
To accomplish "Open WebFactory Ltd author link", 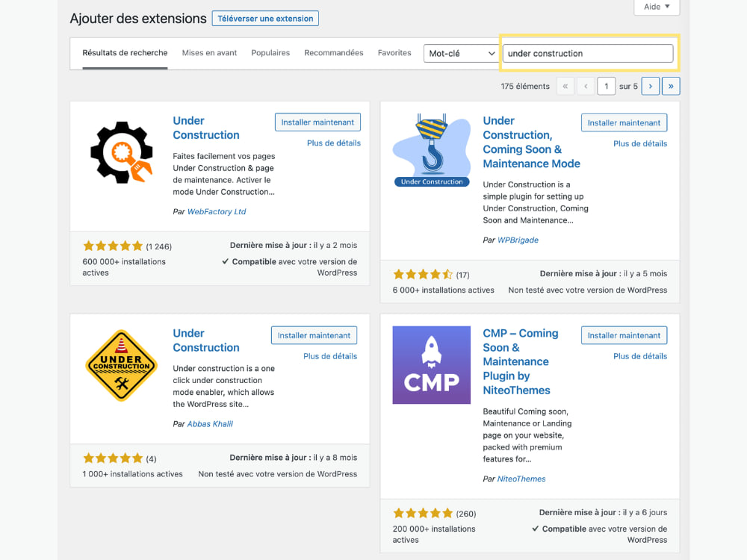I will coord(217,211).
